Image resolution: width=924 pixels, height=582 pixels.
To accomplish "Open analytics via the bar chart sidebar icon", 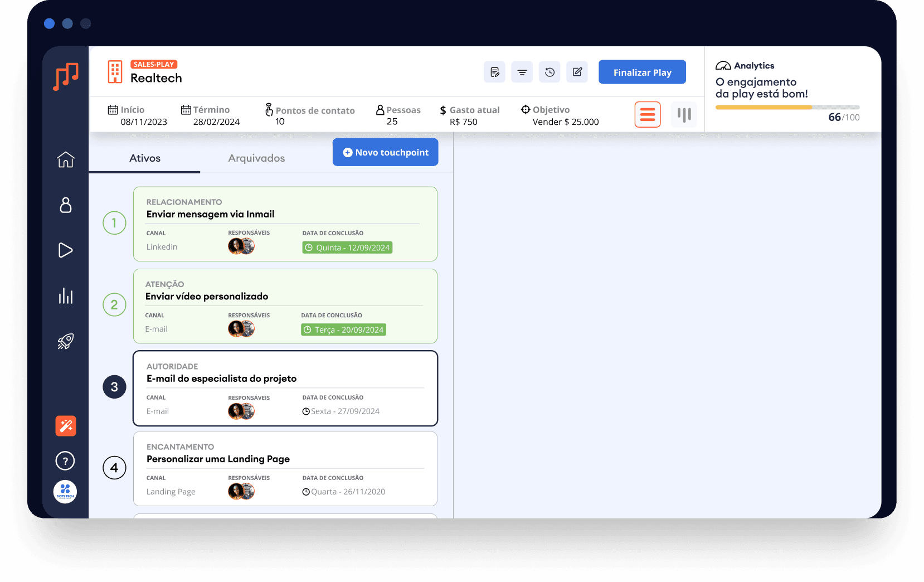I will pos(65,296).
